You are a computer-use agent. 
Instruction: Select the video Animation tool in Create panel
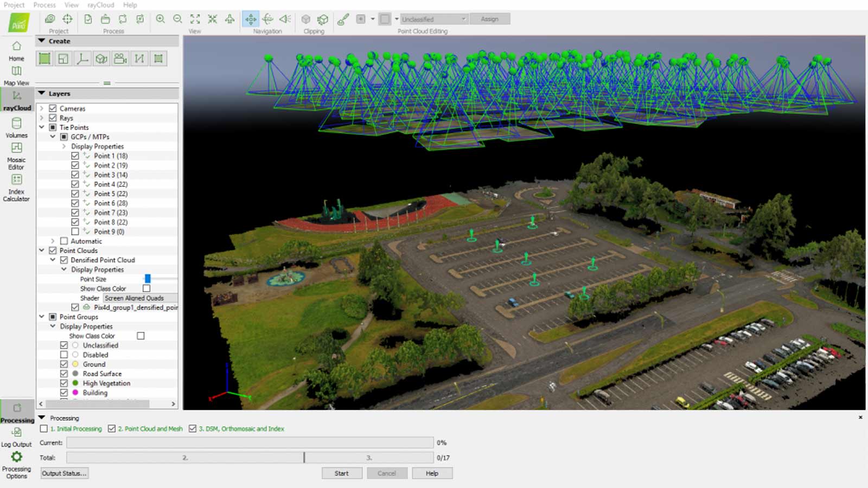click(x=120, y=58)
